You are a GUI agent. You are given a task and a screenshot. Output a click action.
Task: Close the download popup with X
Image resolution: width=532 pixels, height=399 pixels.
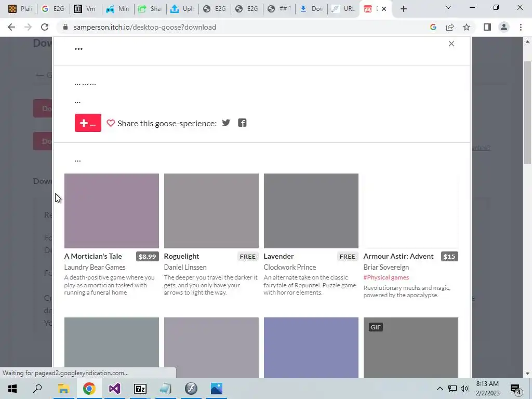point(451,44)
